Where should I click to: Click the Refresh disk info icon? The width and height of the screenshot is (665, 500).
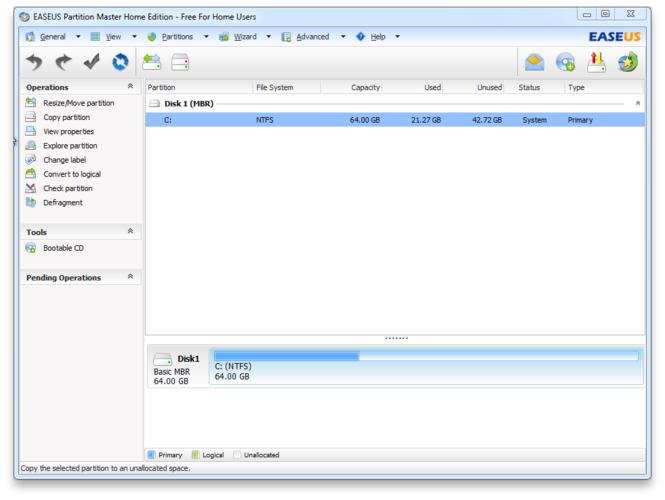120,62
